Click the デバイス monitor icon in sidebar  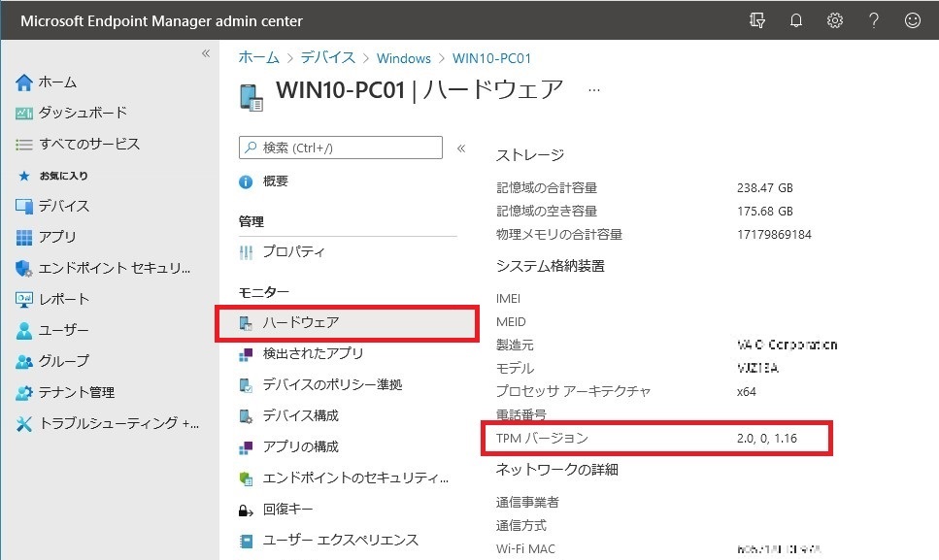24,207
